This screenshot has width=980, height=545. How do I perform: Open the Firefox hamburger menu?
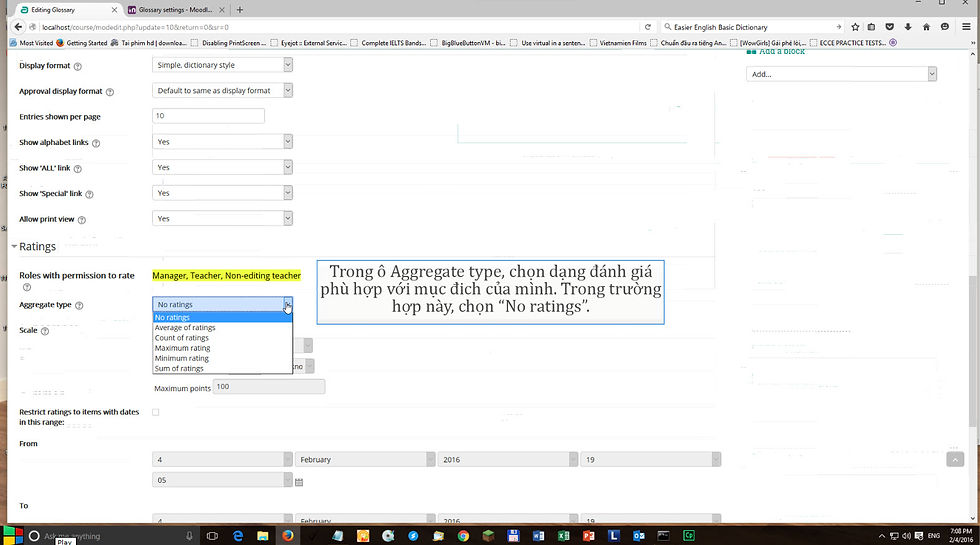966,27
